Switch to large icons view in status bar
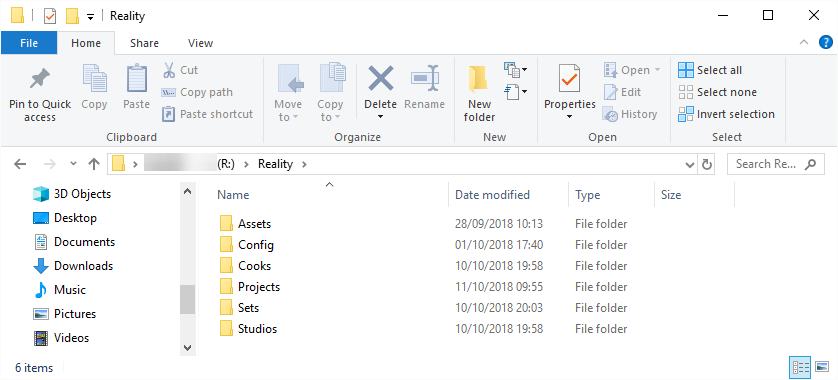 pyautogui.click(x=823, y=367)
